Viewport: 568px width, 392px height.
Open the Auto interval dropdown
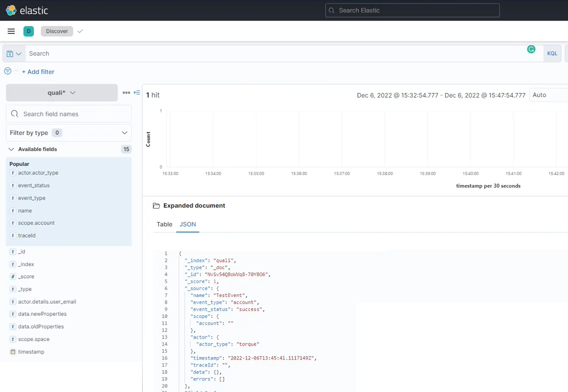pyautogui.click(x=548, y=95)
